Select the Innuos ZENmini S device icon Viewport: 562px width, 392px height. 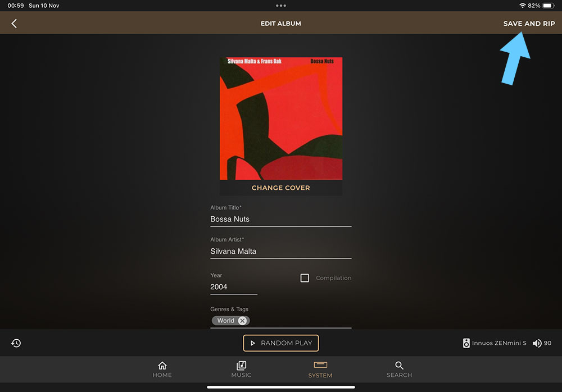click(x=466, y=343)
